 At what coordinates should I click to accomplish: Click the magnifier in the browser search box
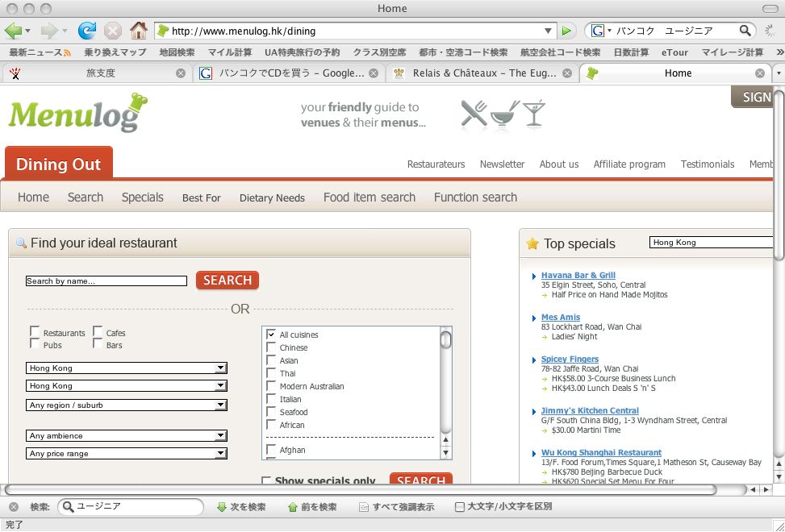(745, 31)
